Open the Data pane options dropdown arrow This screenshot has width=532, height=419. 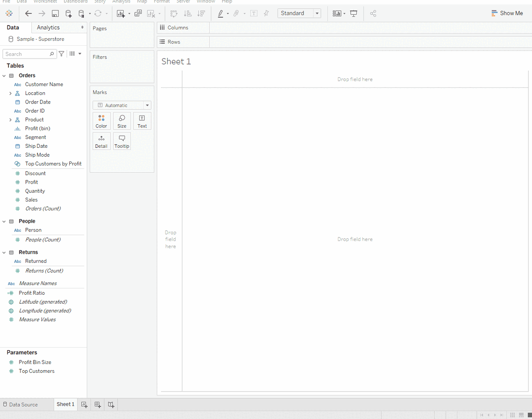pos(80,54)
